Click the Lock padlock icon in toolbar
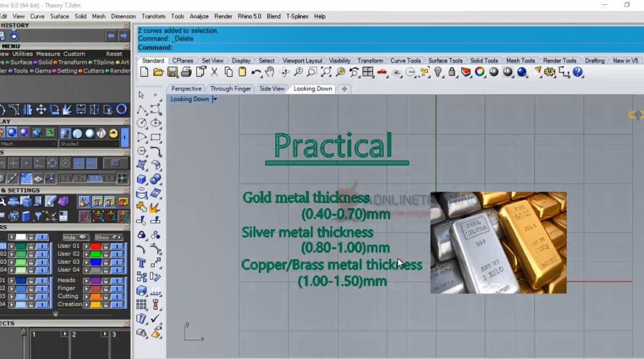The height and width of the screenshot is (359, 644). pyautogui.click(x=452, y=72)
